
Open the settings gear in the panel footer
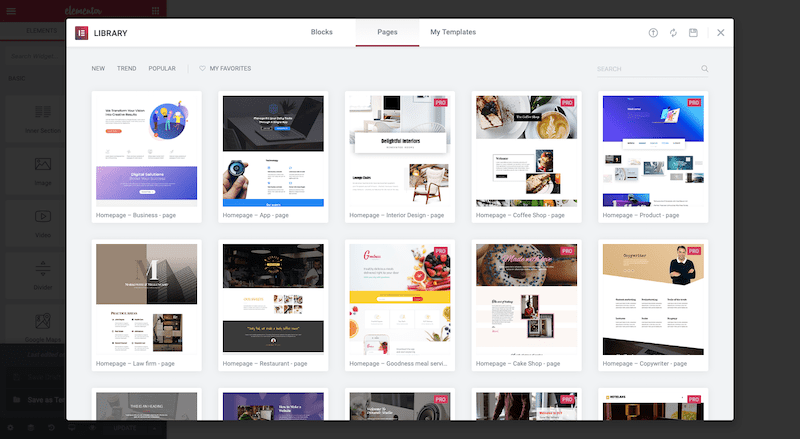click(x=10, y=428)
